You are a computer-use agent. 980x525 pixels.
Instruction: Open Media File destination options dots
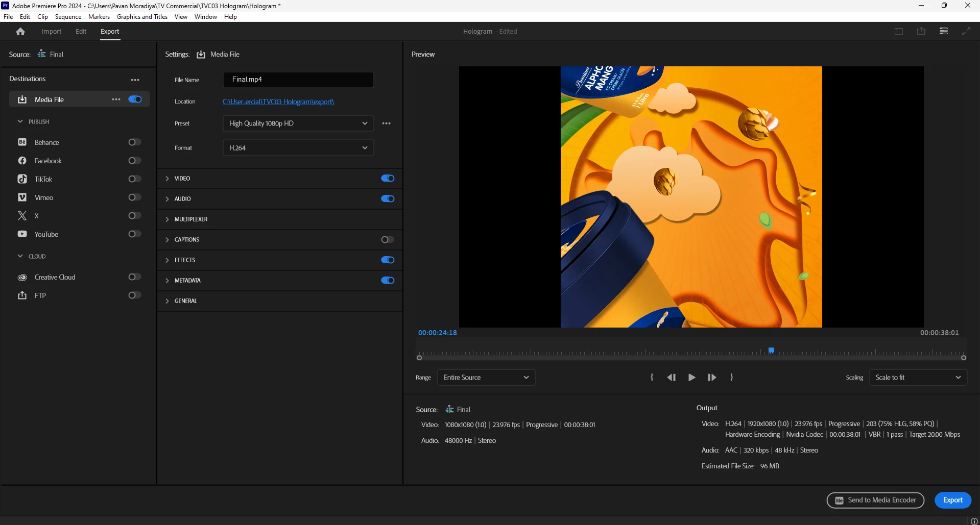(x=116, y=99)
